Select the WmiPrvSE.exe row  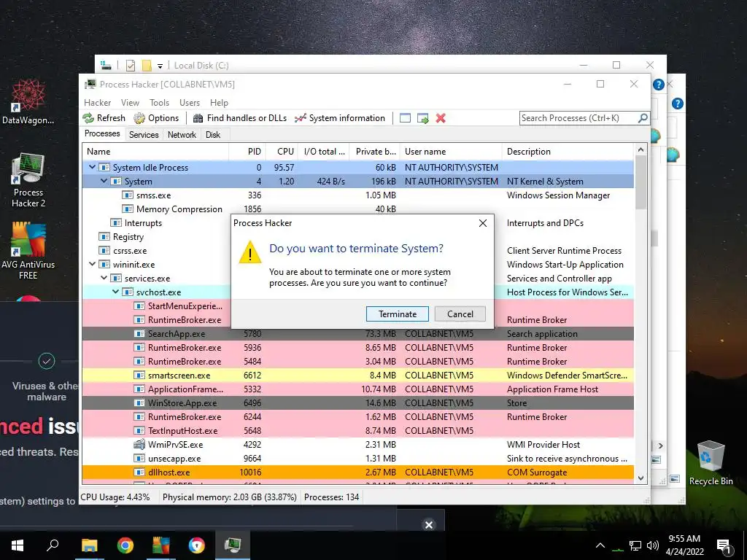tap(357, 444)
